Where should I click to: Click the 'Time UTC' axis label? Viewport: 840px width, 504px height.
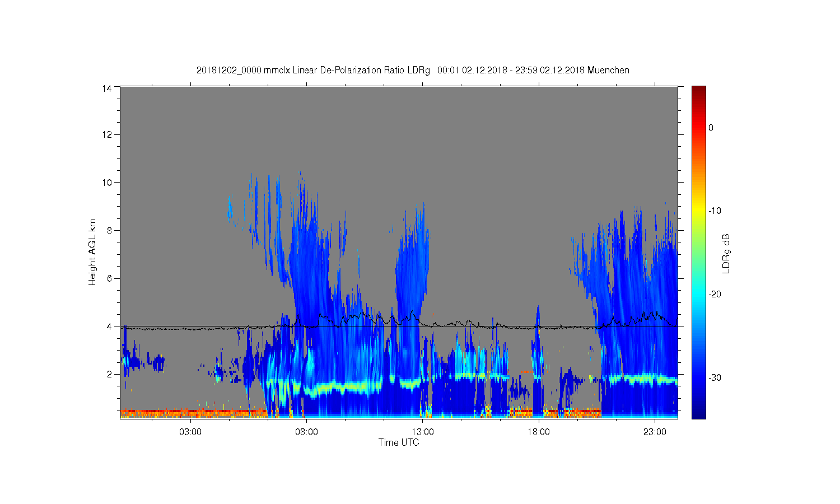tap(399, 442)
